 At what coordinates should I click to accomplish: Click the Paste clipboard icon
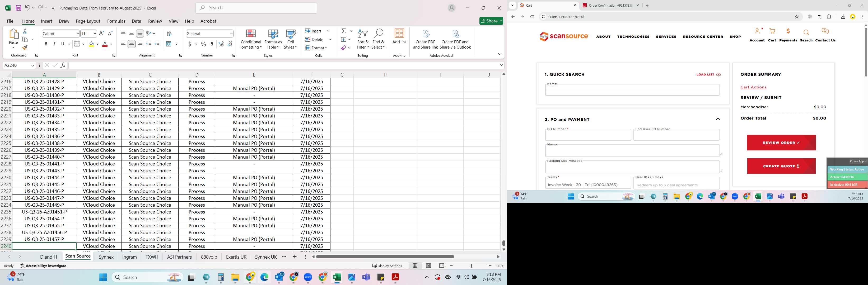click(13, 34)
